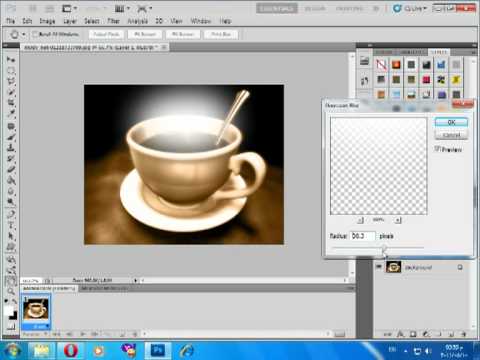Open the CS Live dropdown
The image size is (480, 360).
point(410,8)
